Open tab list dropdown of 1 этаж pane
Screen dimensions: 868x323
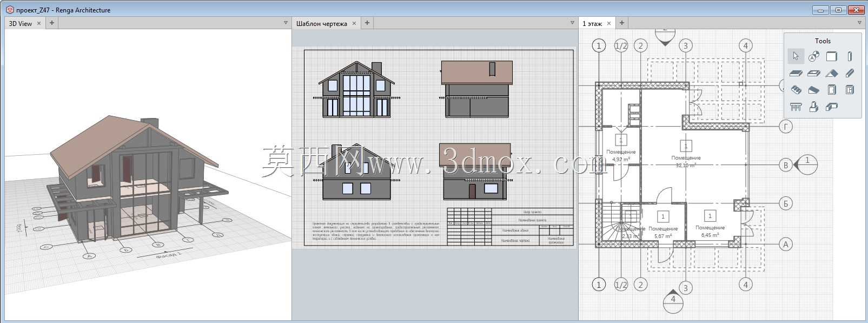click(860, 23)
